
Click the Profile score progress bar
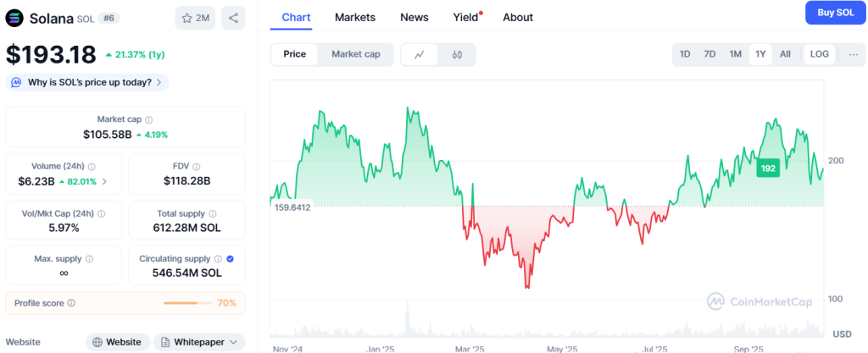click(187, 303)
